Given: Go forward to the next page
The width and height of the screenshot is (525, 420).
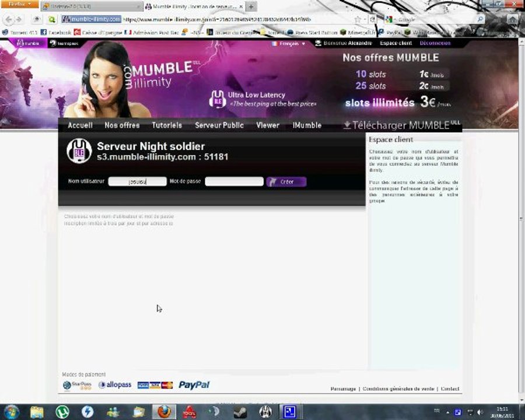Looking at the screenshot, I should coord(19,19).
